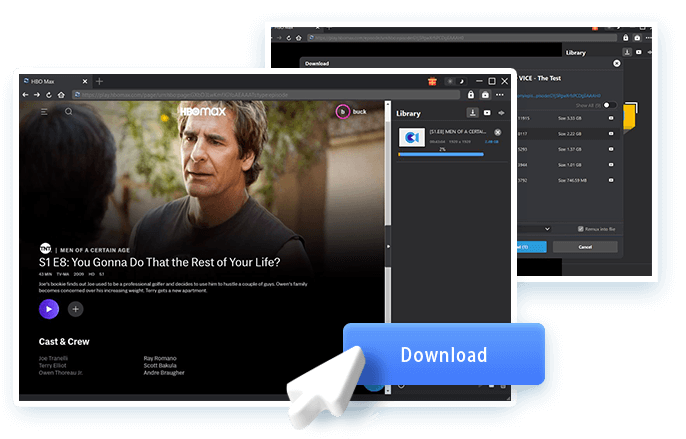Open a new tab with the plus icon
The image size is (686, 439).
click(x=99, y=81)
